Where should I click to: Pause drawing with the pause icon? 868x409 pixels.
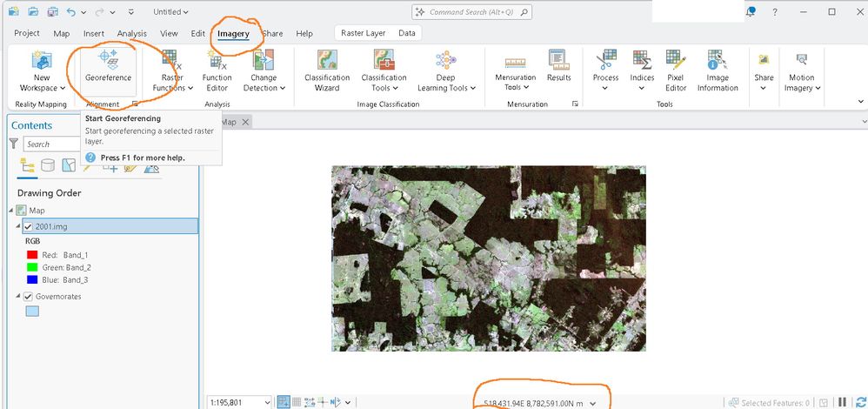click(843, 402)
